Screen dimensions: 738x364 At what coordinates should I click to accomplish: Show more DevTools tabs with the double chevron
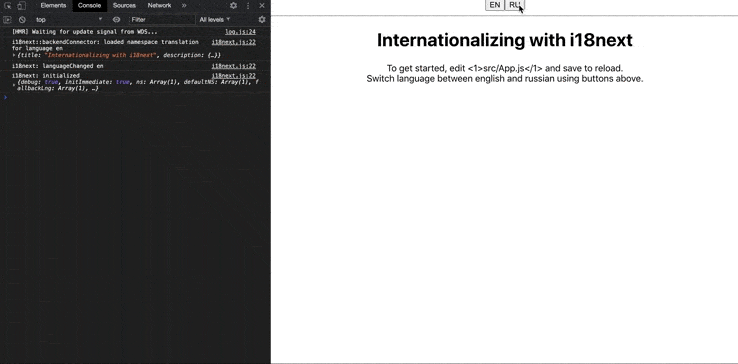click(184, 6)
